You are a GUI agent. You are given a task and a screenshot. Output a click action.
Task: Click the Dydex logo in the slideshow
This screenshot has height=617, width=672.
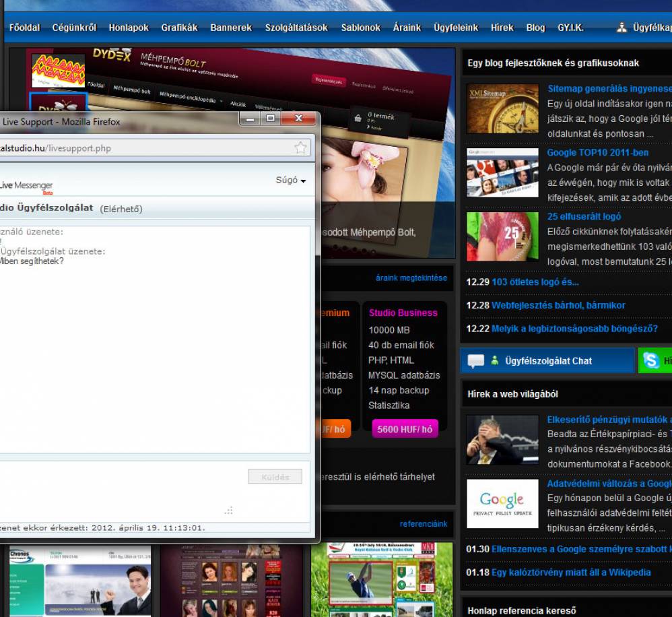click(112, 55)
